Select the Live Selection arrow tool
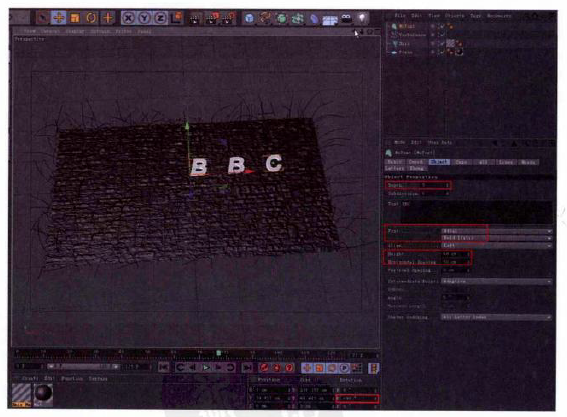The image size is (567, 417). pyautogui.click(x=43, y=18)
